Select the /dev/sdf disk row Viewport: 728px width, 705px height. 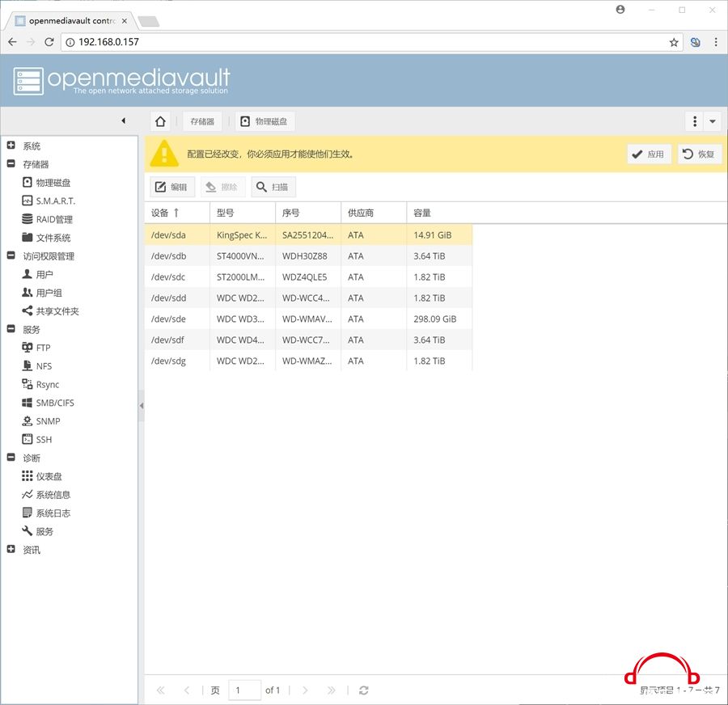pos(308,340)
